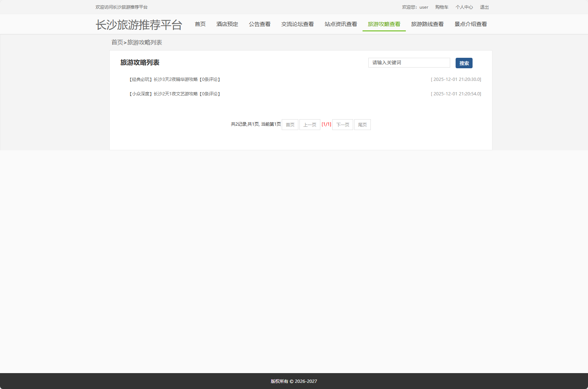Click the 下一页 next page button

342,124
